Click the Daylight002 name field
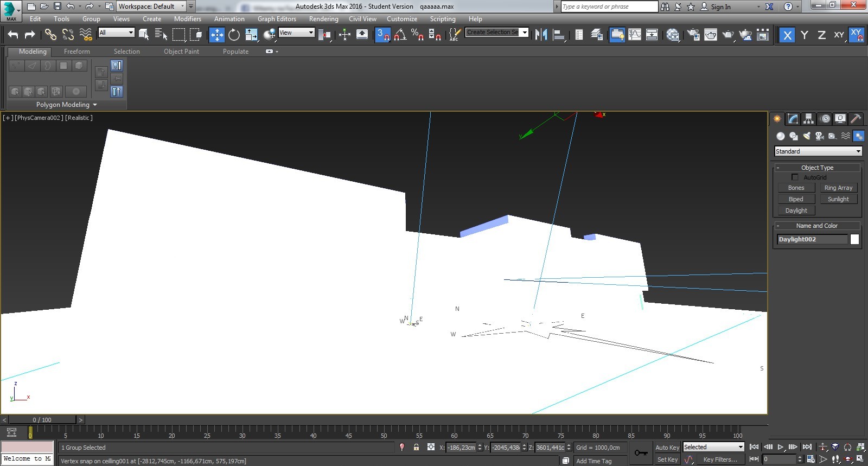Image resolution: width=868 pixels, height=466 pixels. (x=812, y=239)
